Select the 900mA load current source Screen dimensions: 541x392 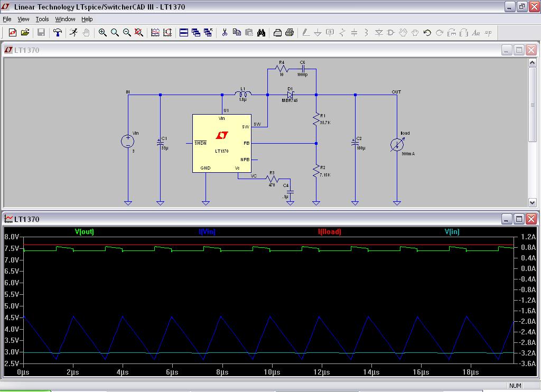397,145
